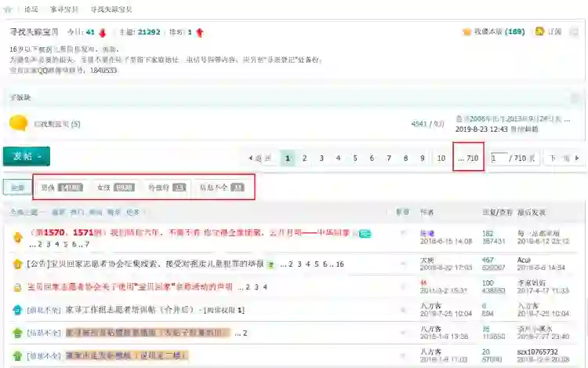Click the RSS 订阅 icon
The height and width of the screenshot is (368, 588).
pyautogui.click(x=539, y=31)
